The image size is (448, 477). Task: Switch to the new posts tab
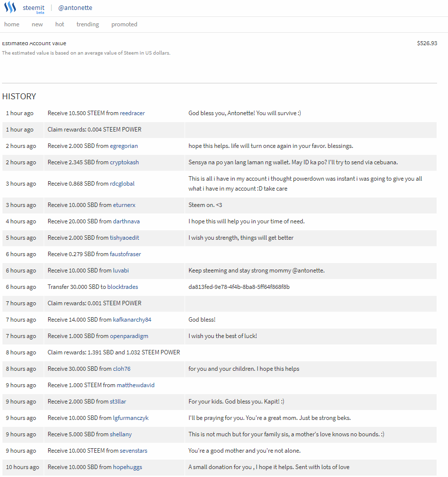37,24
